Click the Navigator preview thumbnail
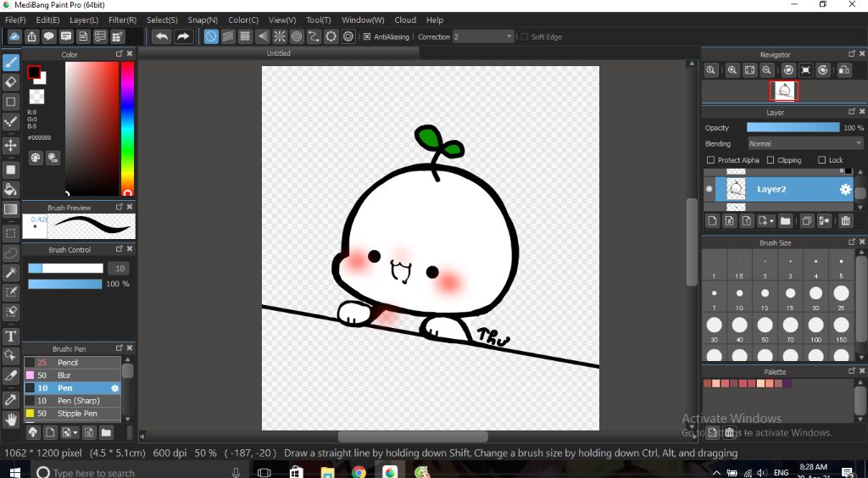This screenshot has height=478, width=868. point(783,91)
